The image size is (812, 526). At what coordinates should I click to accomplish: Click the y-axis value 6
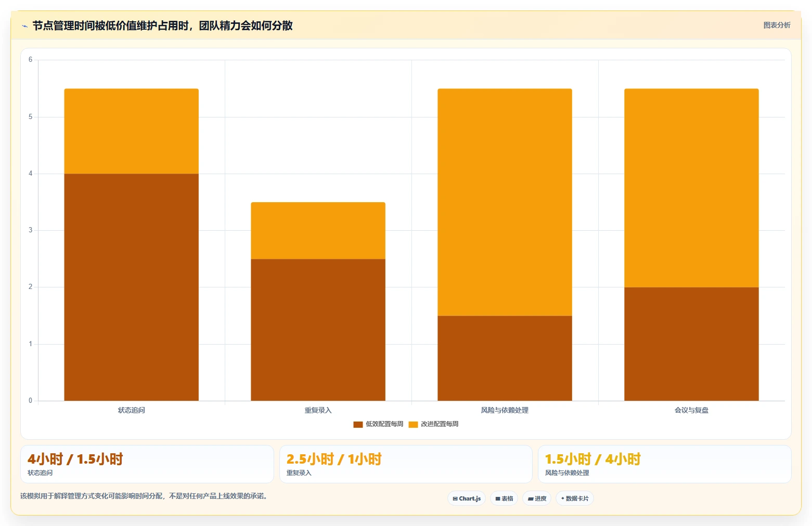tap(30, 60)
